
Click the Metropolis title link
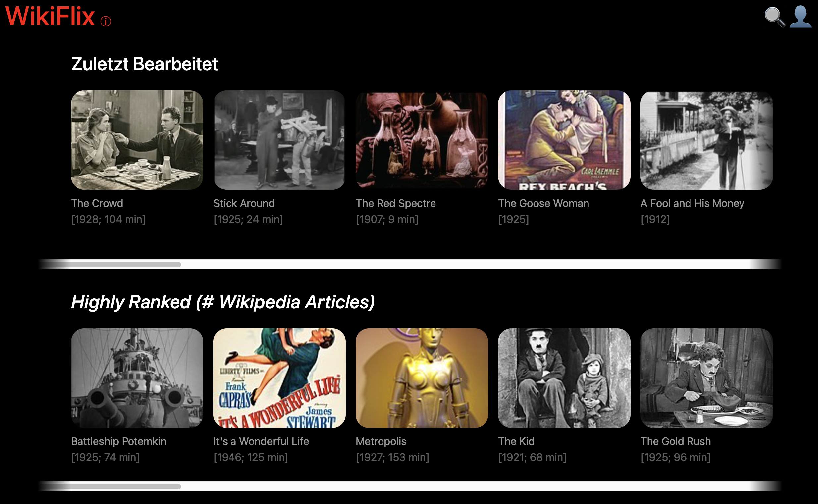pyautogui.click(x=381, y=441)
